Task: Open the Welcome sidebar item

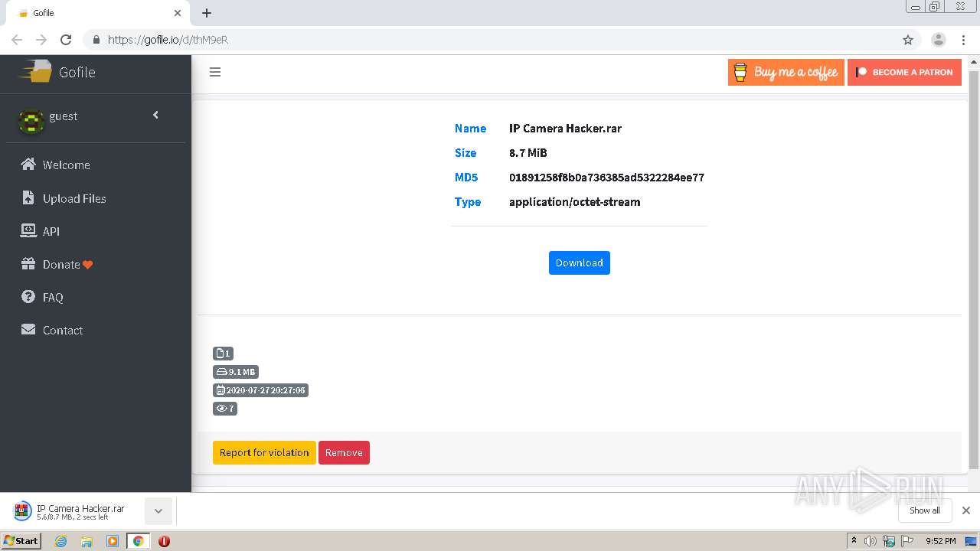Action: (96, 165)
